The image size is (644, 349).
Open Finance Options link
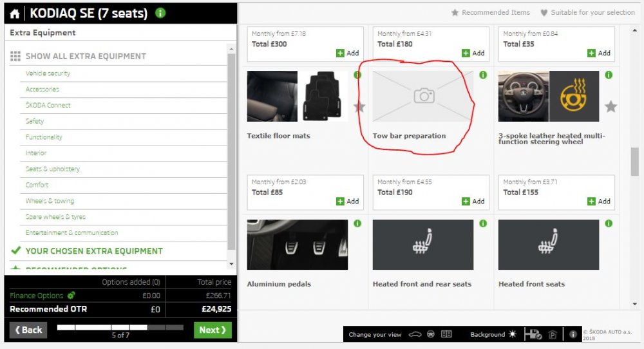(37, 296)
